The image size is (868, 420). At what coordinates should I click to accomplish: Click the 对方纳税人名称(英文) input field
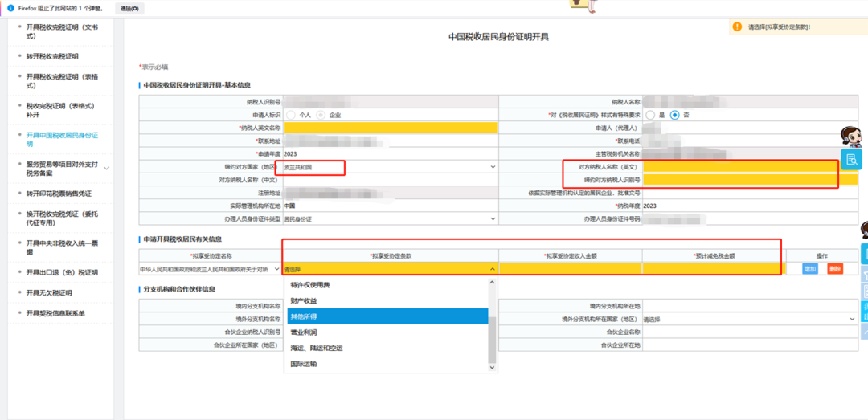coord(750,166)
